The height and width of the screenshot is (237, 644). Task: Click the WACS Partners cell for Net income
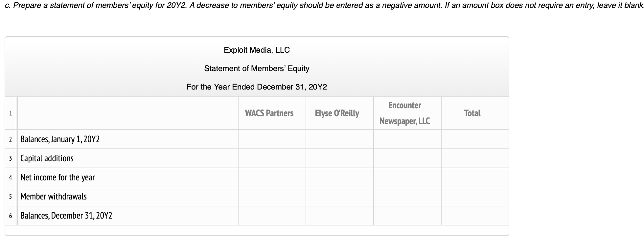272,177
